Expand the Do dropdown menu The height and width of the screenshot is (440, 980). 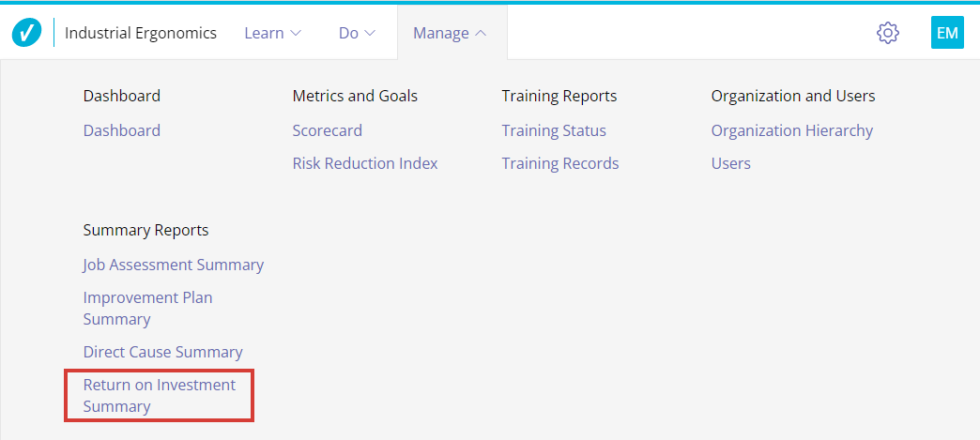coord(357,33)
